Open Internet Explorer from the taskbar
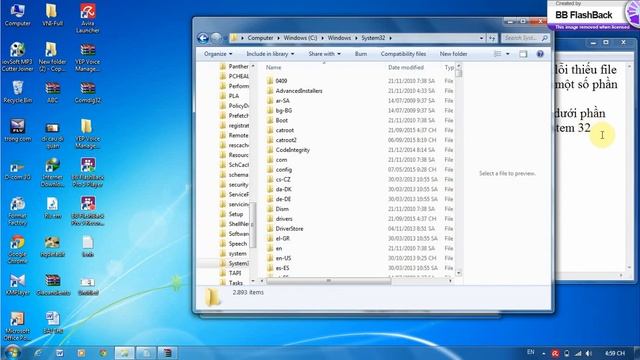The height and width of the screenshot is (360, 640). [38, 353]
